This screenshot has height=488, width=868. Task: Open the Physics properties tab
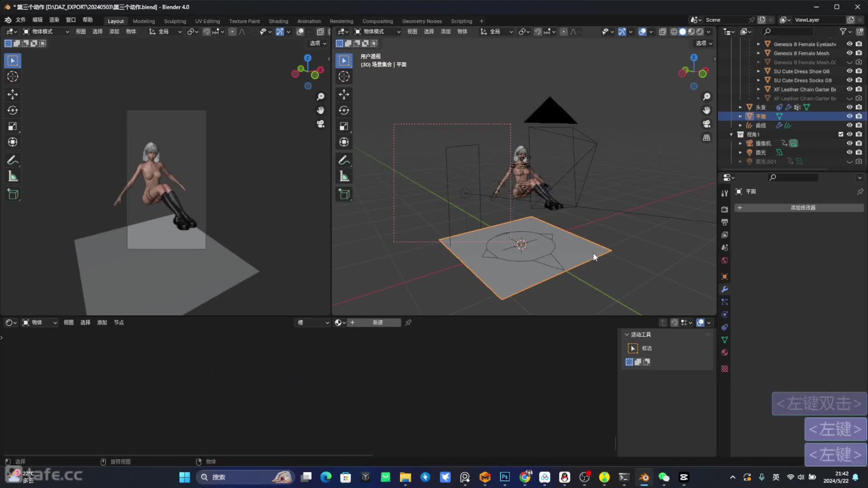click(x=725, y=314)
